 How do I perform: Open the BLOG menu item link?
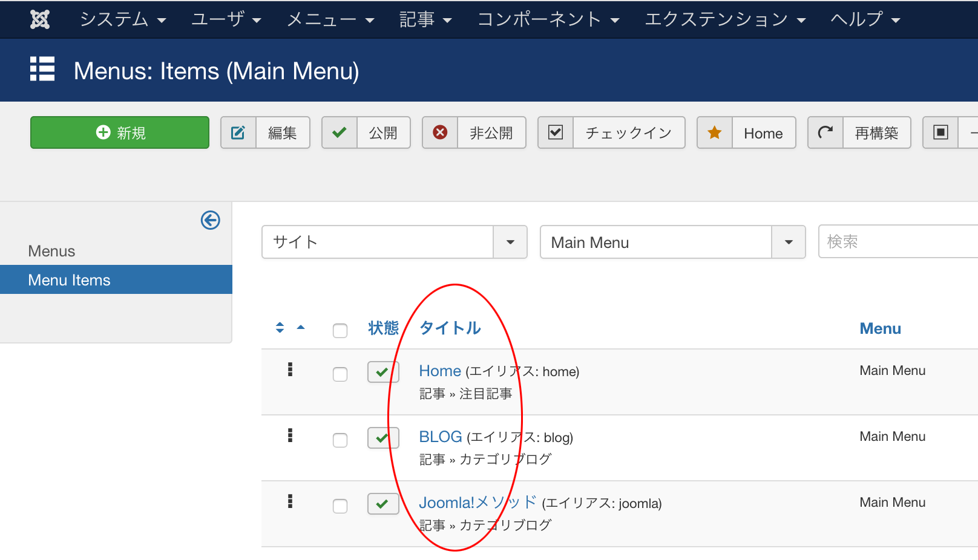(x=441, y=437)
